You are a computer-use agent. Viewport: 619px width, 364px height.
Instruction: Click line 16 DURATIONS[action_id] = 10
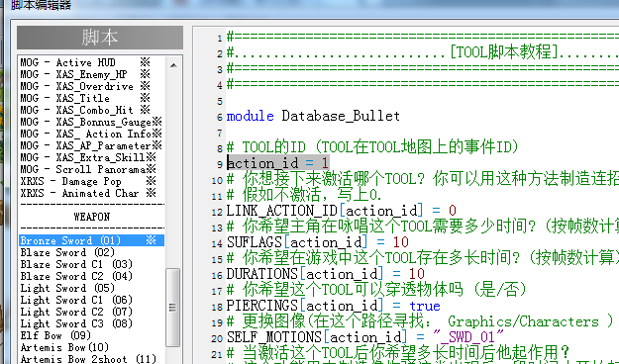pos(326,274)
